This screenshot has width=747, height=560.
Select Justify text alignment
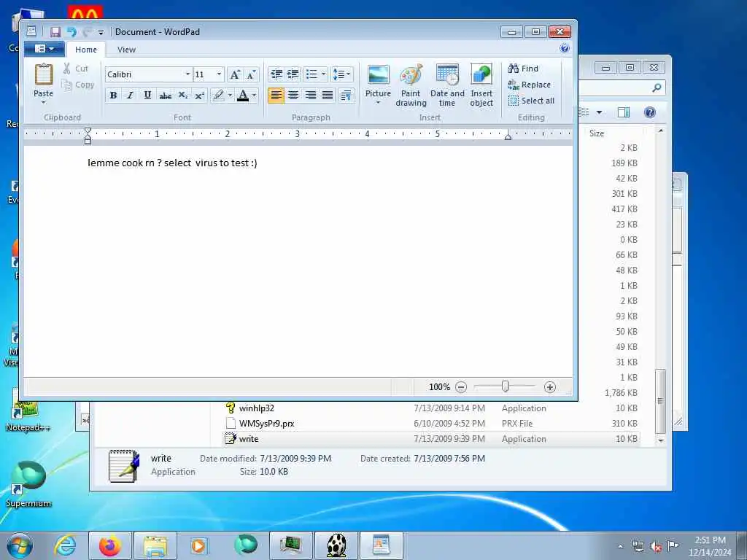328,96
